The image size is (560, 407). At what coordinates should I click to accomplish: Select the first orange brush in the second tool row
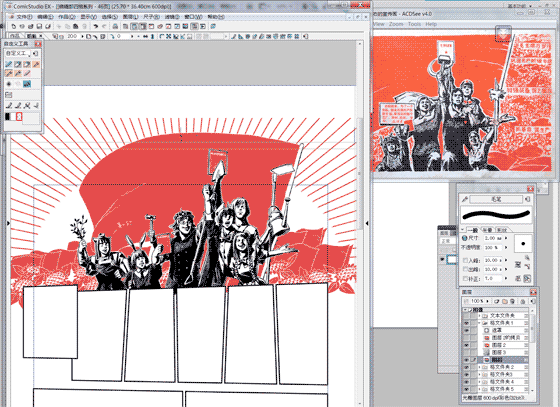coord(9,74)
